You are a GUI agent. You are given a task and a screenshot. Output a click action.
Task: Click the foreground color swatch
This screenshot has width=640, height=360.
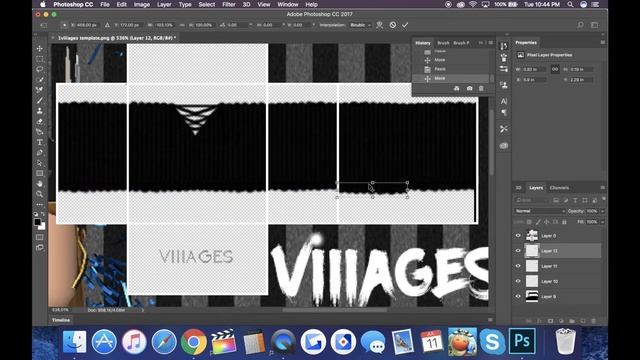(x=37, y=222)
